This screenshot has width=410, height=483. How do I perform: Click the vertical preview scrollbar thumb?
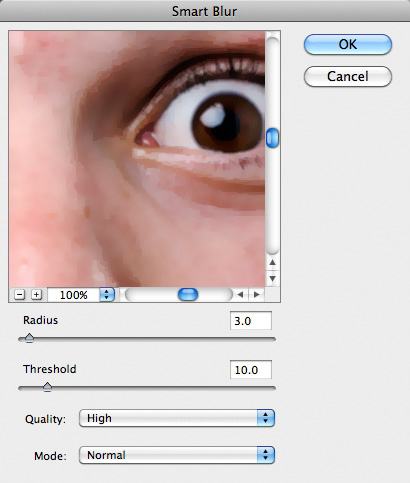coord(272,138)
